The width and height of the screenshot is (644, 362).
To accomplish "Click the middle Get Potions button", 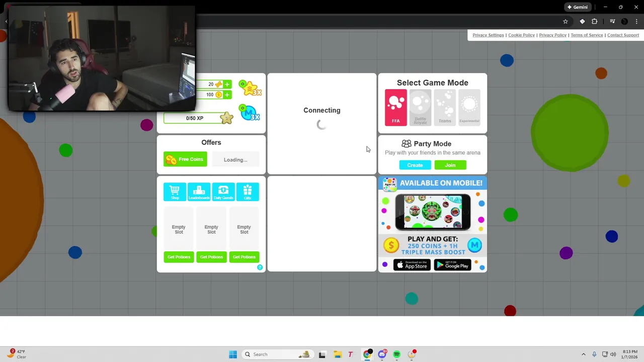I will pyautogui.click(x=211, y=257).
